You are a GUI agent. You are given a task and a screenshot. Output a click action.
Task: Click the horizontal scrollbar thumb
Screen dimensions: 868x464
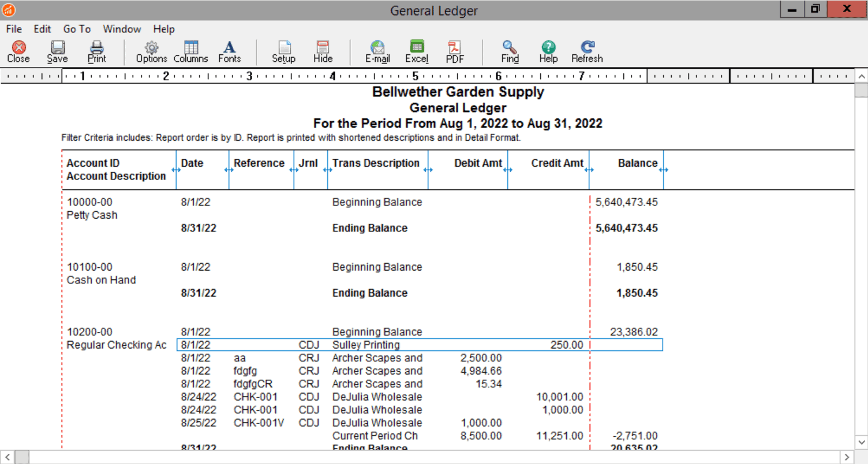point(21,457)
